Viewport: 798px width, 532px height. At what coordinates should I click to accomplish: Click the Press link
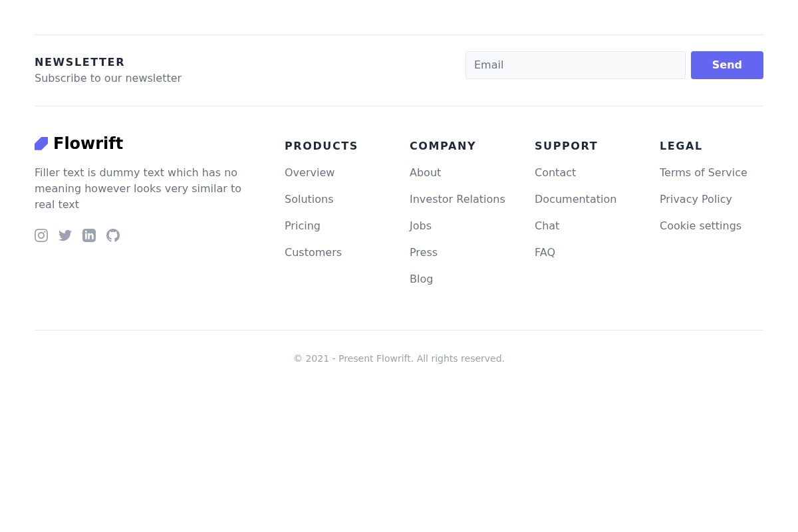(x=423, y=252)
